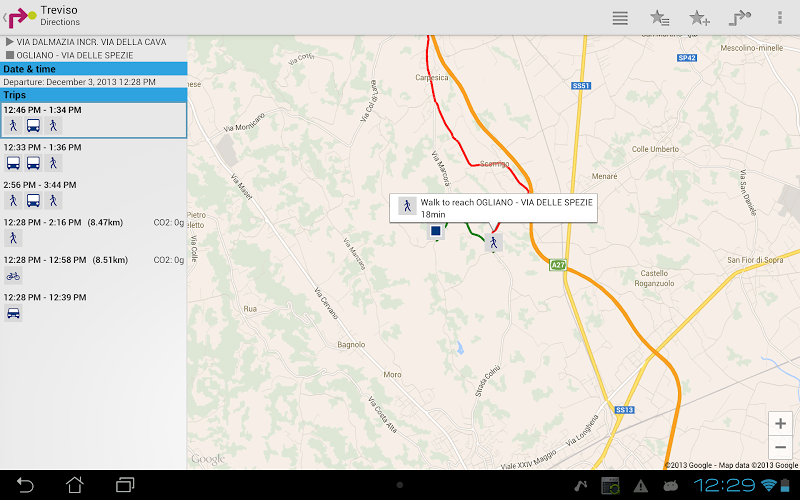
Task: Tap the A27 highway shield on map
Action: [558, 265]
